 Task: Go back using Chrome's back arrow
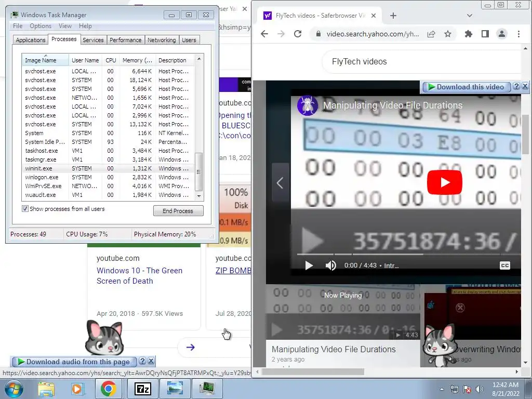(x=264, y=34)
